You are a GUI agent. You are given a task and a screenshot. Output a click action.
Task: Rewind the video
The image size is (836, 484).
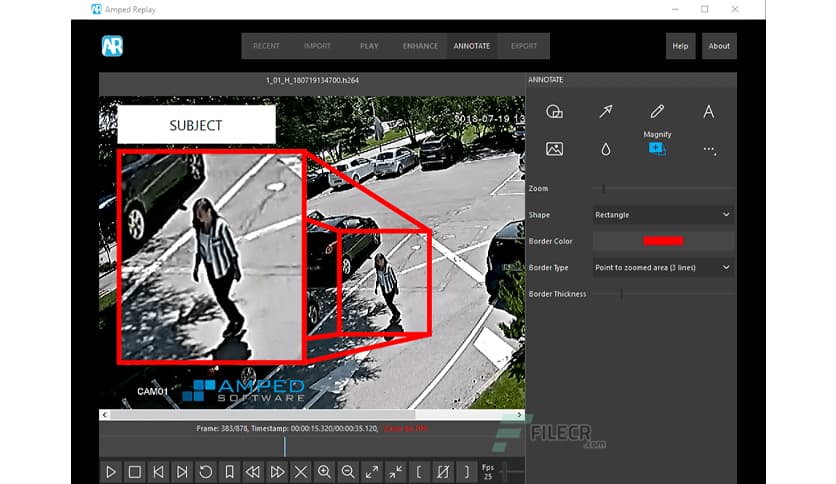(x=253, y=472)
